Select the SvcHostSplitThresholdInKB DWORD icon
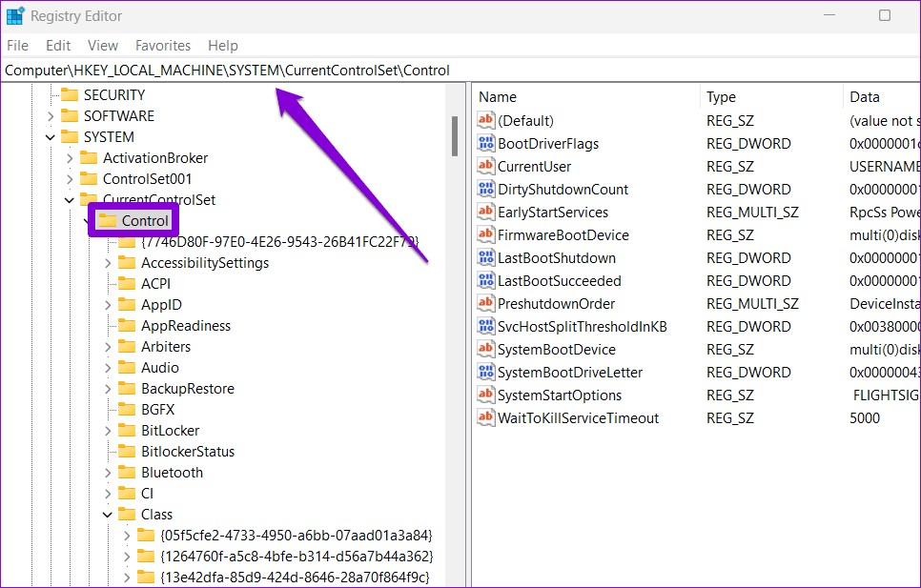This screenshot has height=588, width=921. pos(485,326)
